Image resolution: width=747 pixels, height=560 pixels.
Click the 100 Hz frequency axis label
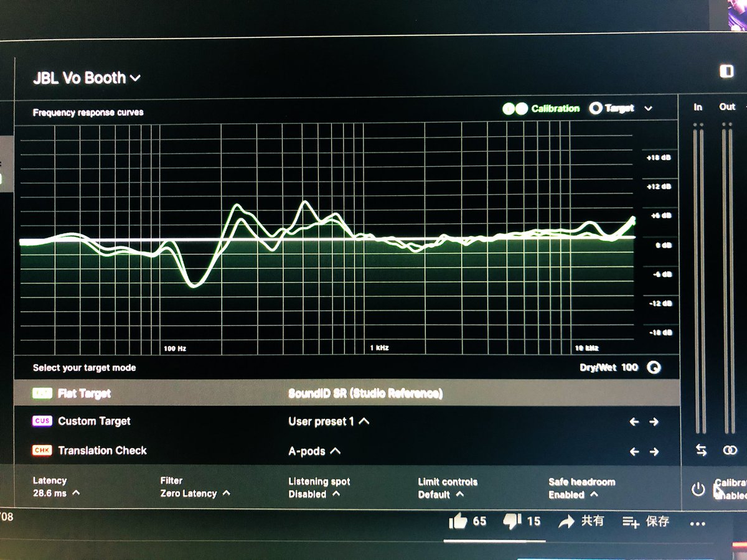[175, 348]
